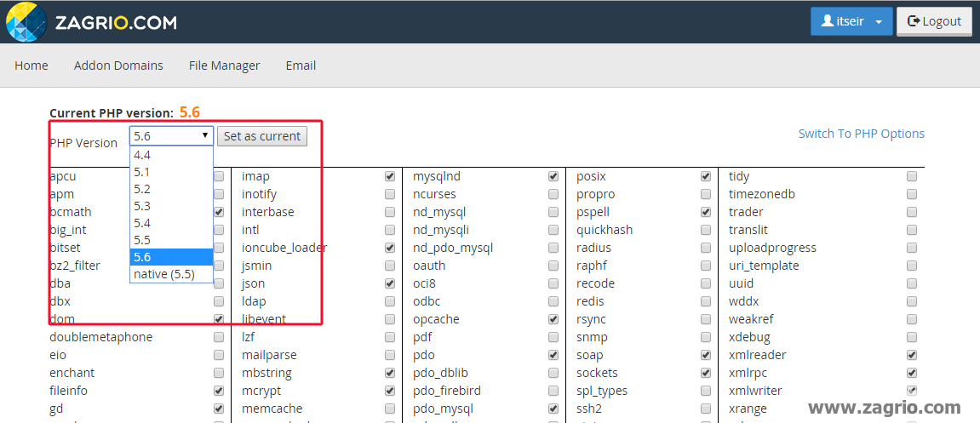Open the Email menu item

coord(301,66)
